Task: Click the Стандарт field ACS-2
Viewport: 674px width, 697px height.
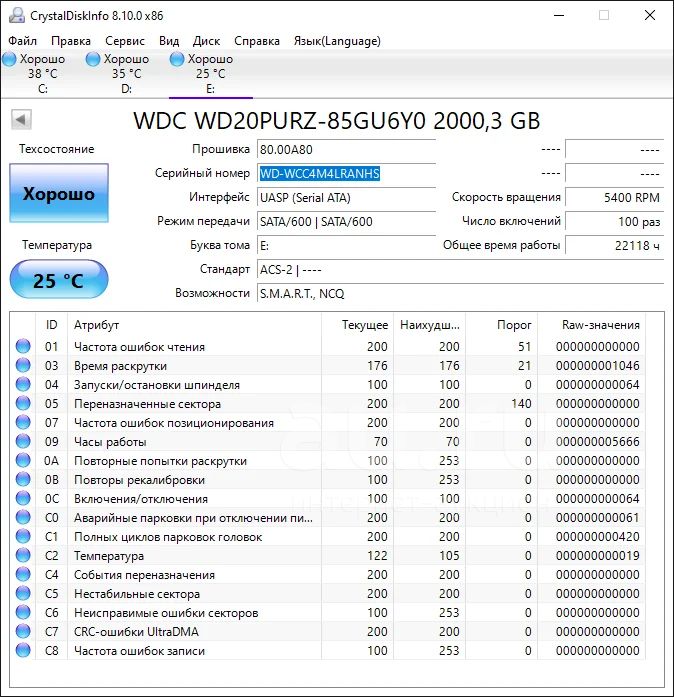Action: (461, 269)
